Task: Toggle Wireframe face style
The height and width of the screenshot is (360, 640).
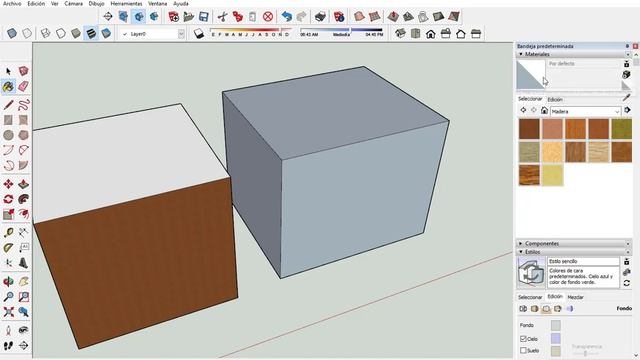Action: pos(45,33)
